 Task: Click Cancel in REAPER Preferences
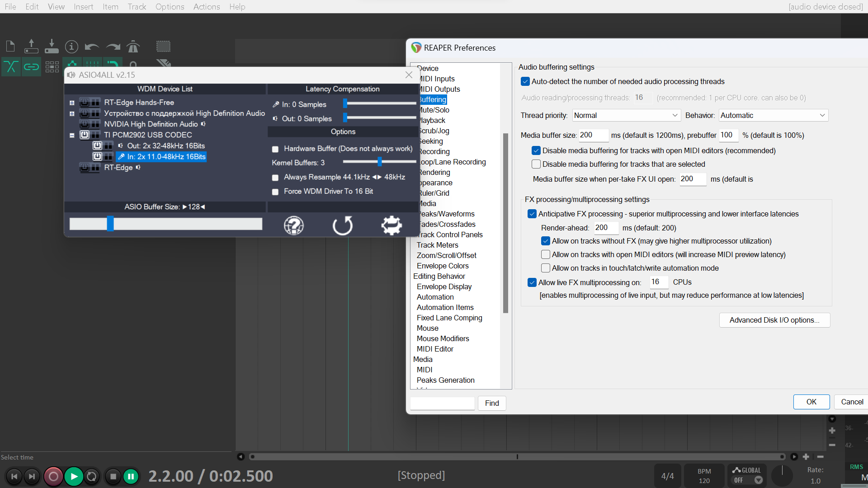pyautogui.click(x=852, y=402)
